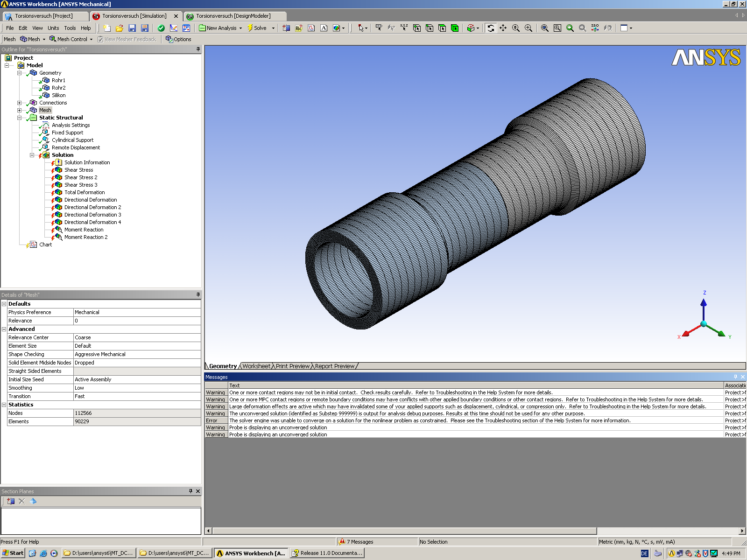Select the Zoom tool icon

pos(516,28)
